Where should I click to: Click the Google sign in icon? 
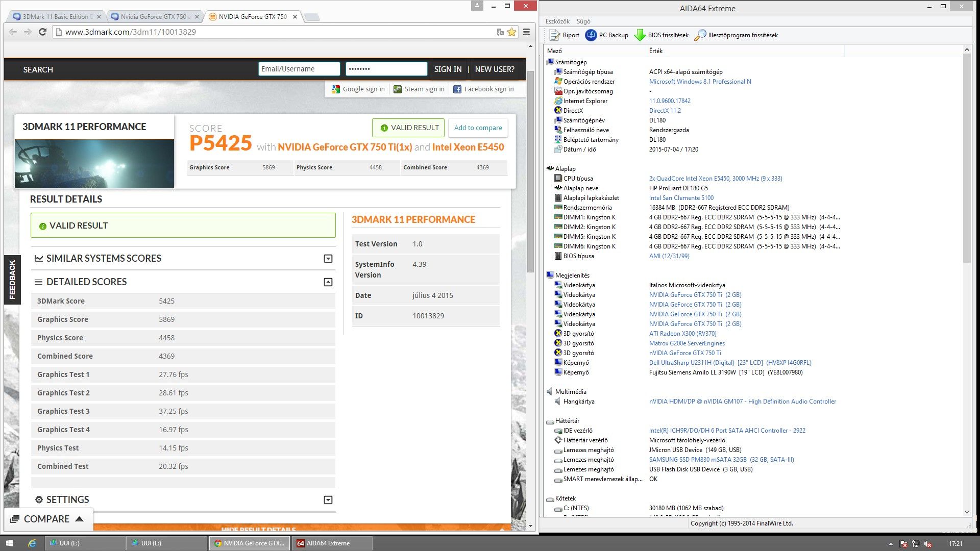pyautogui.click(x=335, y=89)
